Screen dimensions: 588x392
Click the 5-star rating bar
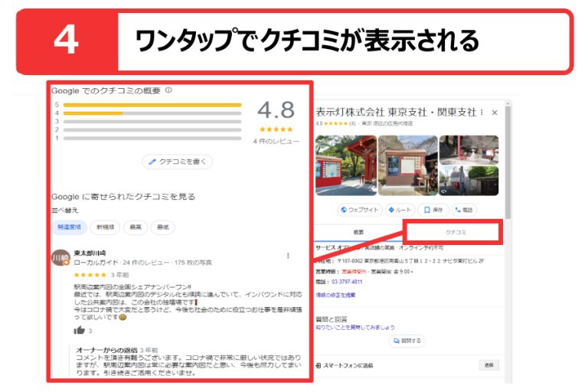point(152,105)
